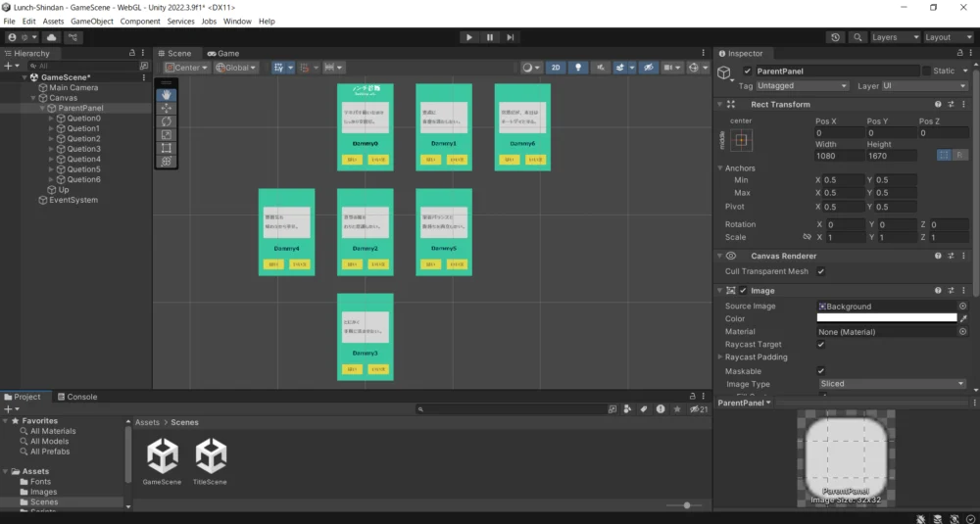Click the Width input field

coord(840,156)
